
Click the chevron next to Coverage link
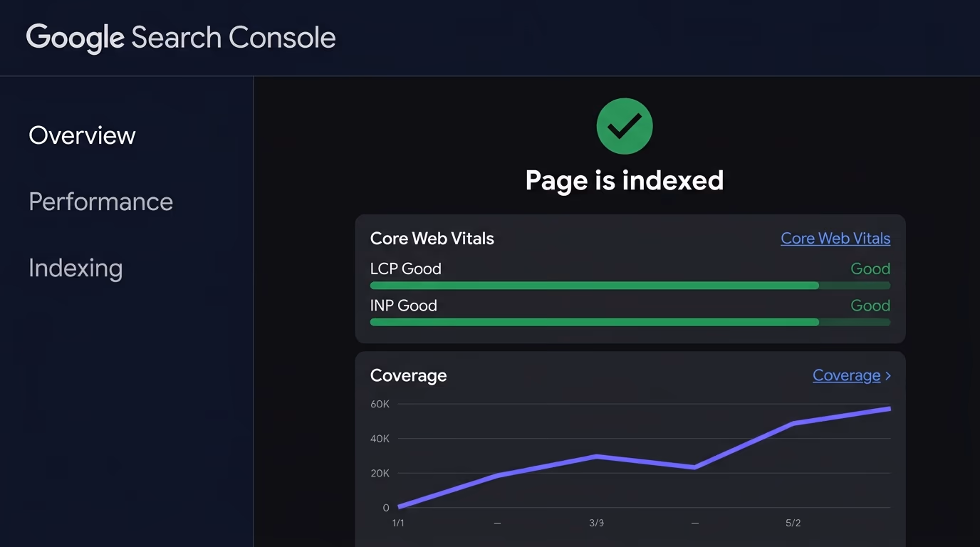(887, 376)
